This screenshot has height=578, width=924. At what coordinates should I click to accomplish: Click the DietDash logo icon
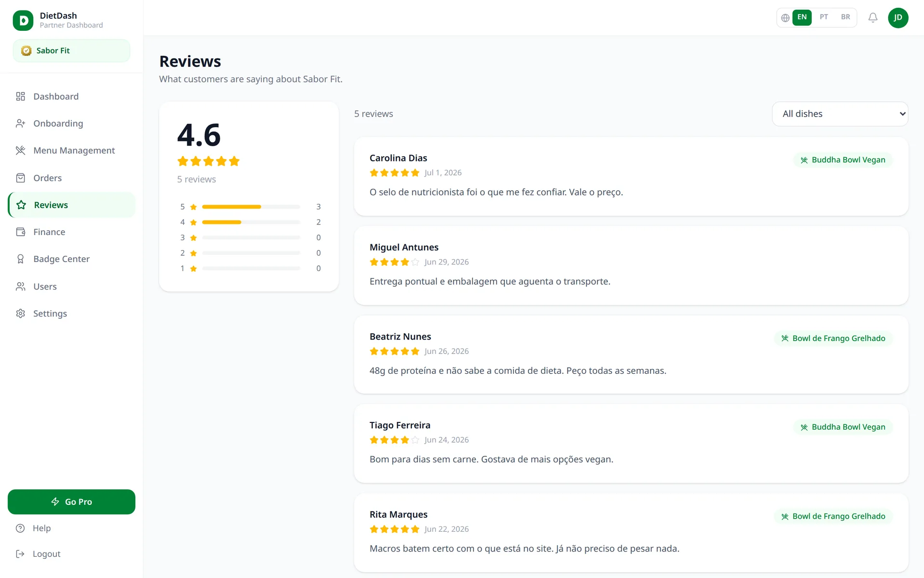point(23,20)
